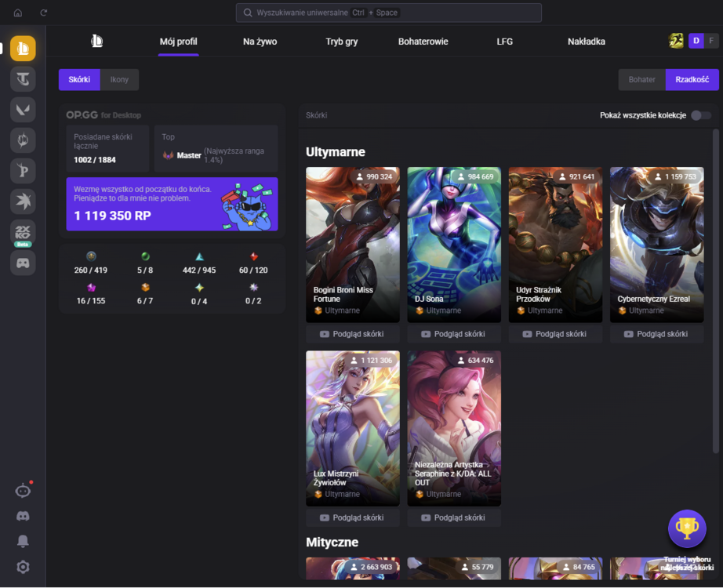Screen dimensions: 723x588
Task: Open profile avatar icon at top right
Action: [x=676, y=41]
